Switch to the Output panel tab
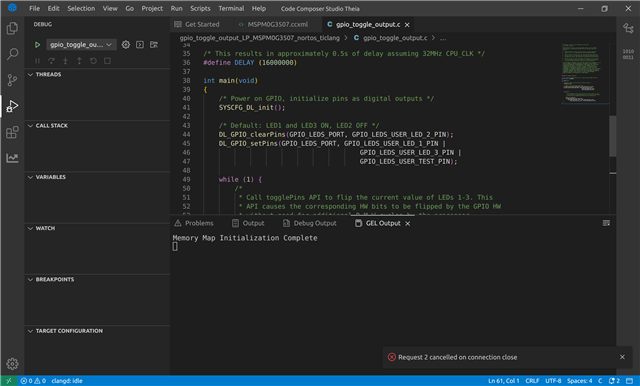Screen dimensions: 640x386 point(248,223)
